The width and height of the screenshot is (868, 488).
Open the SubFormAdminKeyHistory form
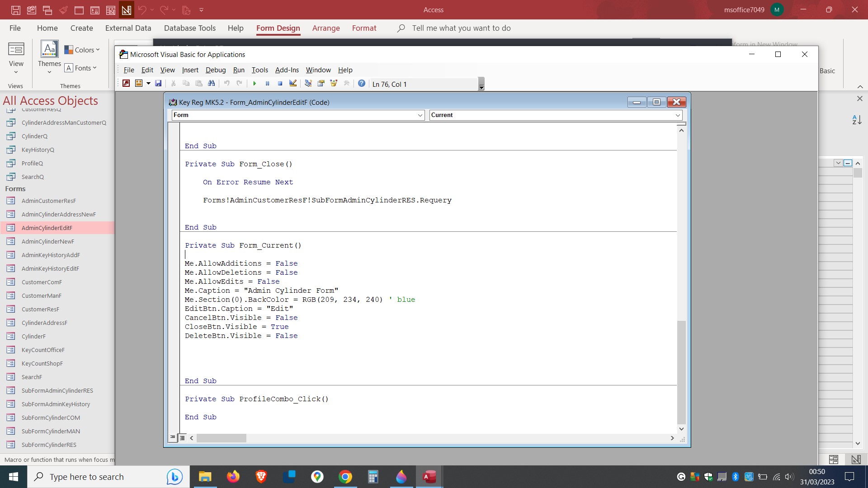tap(54, 404)
